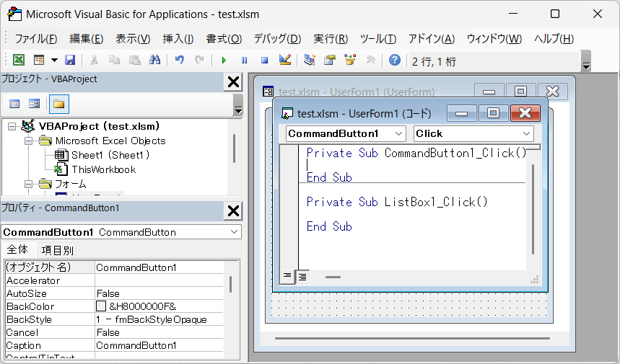
Task: Click the Paste clipboard icon
Action: pyautogui.click(x=135, y=60)
